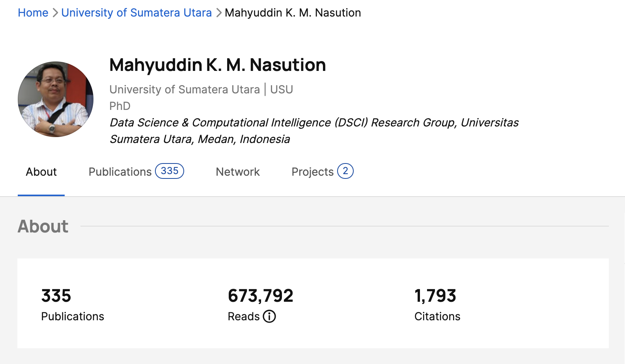Click the Reads info icon

point(269,316)
